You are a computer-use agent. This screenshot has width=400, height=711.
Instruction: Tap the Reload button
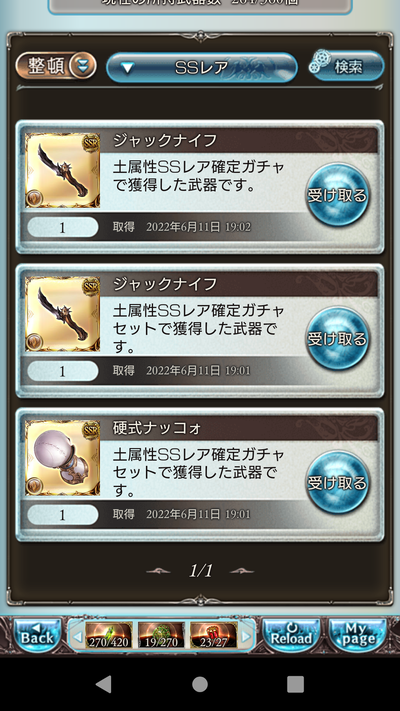coord(292,636)
